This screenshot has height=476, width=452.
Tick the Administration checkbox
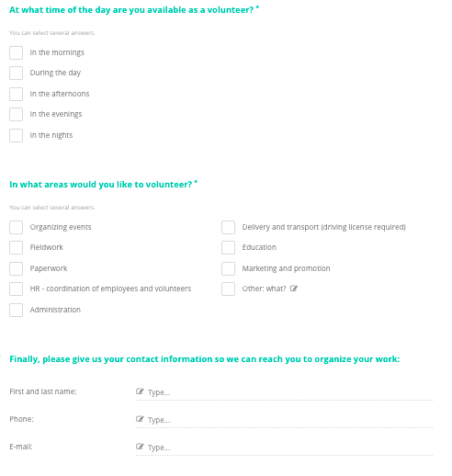(16, 310)
